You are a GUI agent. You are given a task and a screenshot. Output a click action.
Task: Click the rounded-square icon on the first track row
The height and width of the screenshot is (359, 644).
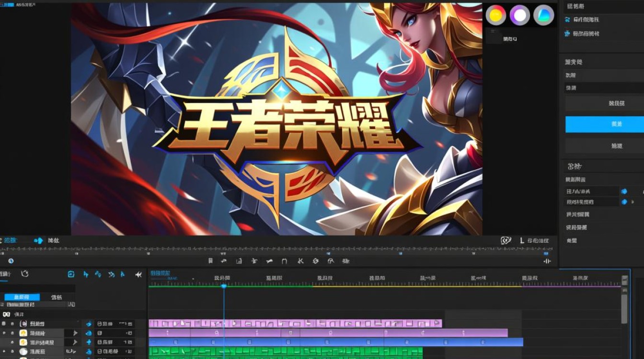point(23,324)
